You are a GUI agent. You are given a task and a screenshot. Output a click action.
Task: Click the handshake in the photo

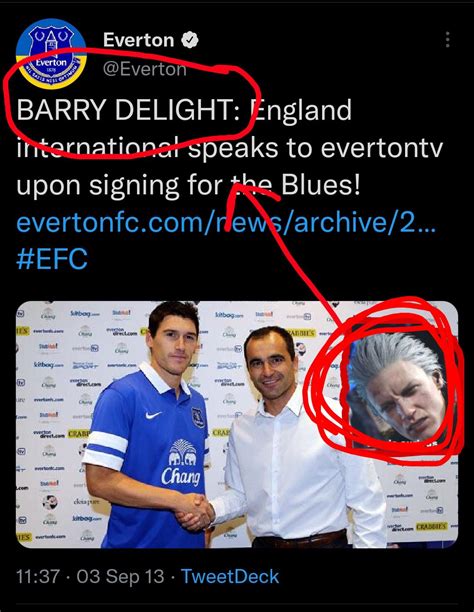pyautogui.click(x=195, y=510)
